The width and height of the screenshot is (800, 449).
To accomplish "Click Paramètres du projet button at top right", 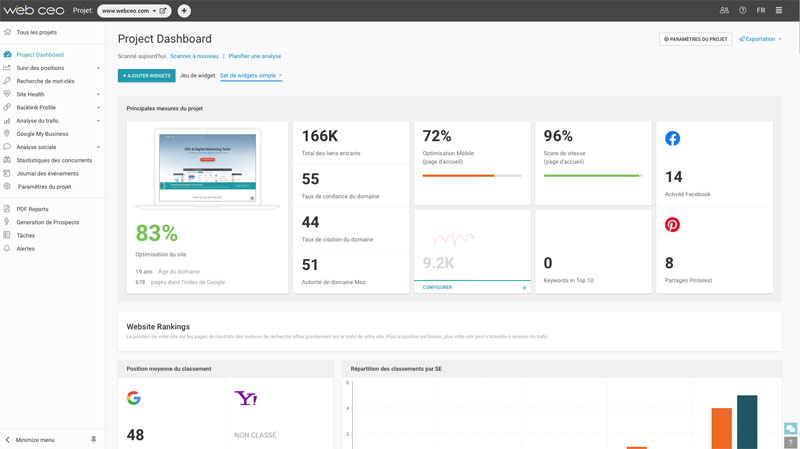I will coord(695,39).
